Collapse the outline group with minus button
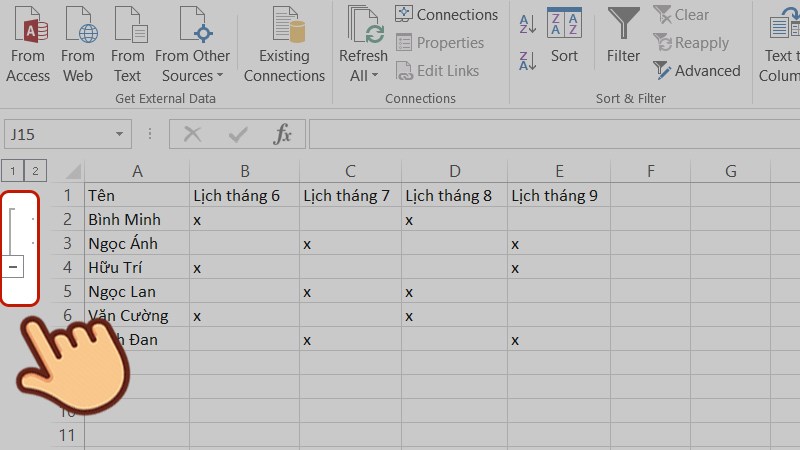800x450 pixels. click(13, 267)
